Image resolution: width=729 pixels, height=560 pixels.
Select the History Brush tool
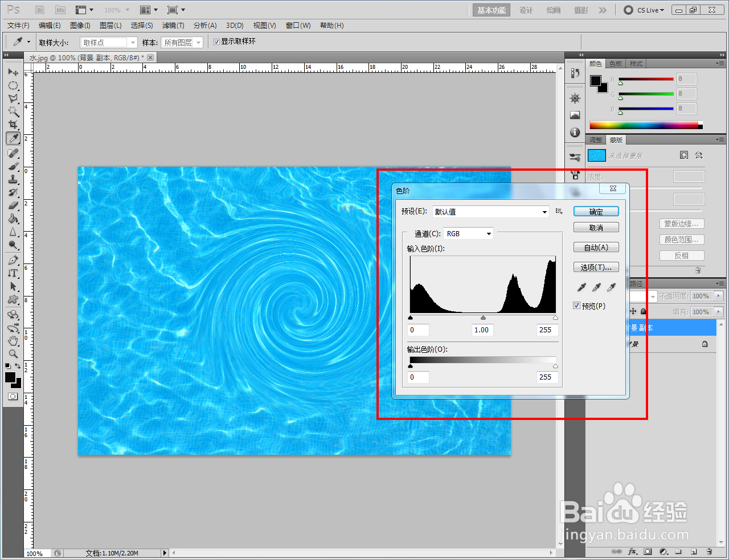pos(13,192)
